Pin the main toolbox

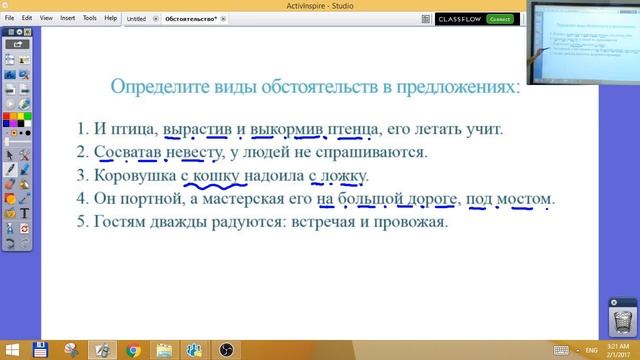point(27,32)
